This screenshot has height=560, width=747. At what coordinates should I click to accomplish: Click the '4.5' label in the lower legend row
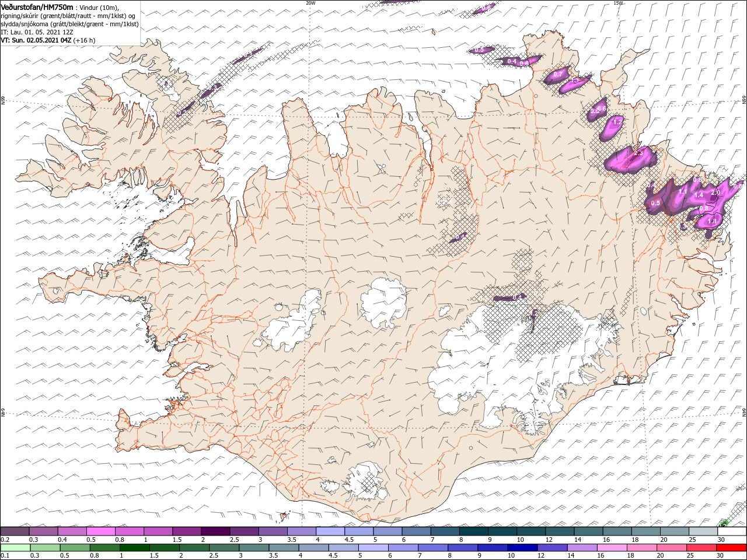point(333,556)
